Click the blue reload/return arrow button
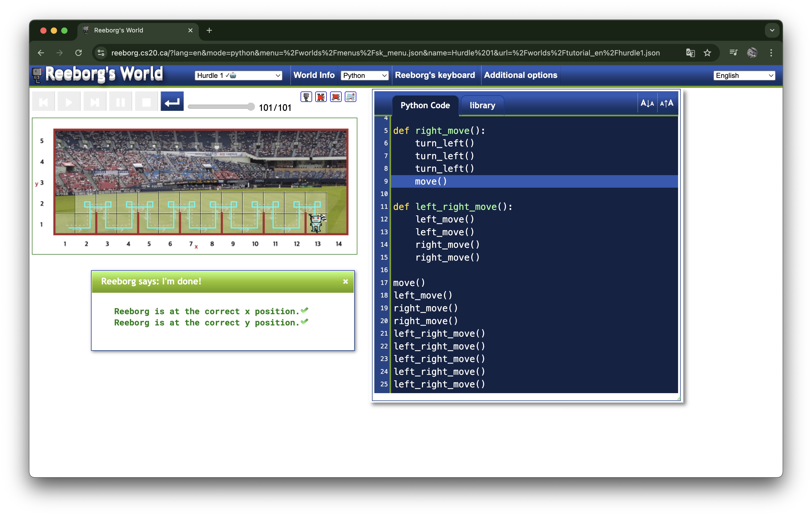812x516 pixels. [172, 102]
